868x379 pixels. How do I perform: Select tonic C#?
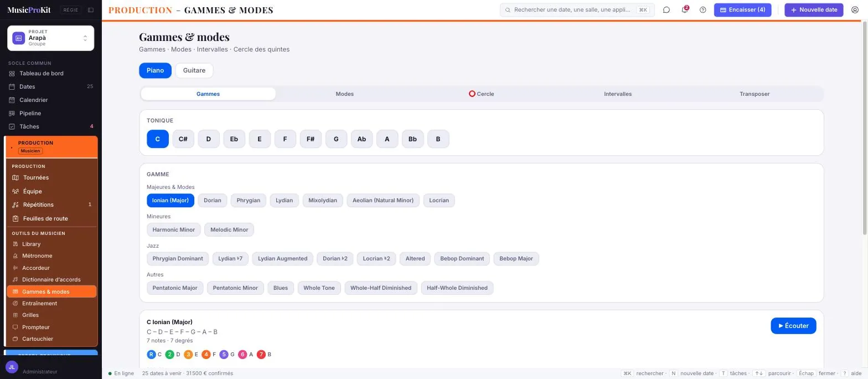click(183, 139)
